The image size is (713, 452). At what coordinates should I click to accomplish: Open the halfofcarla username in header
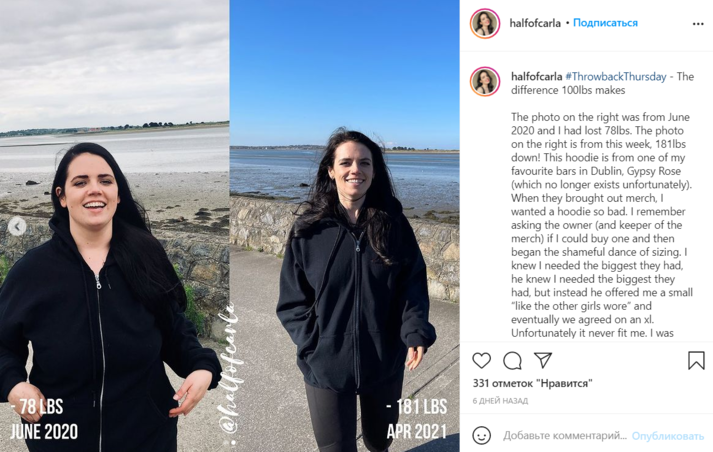pos(535,23)
